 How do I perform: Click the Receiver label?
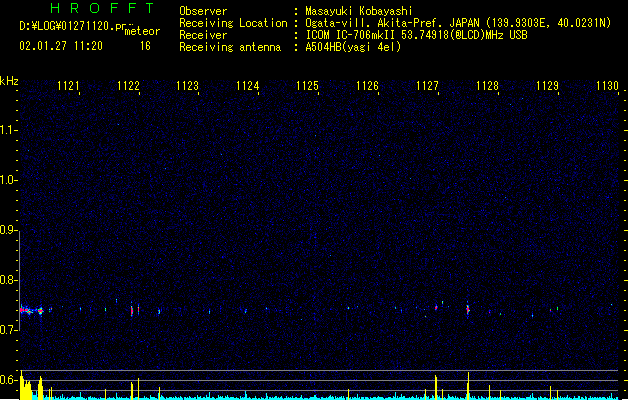pyautogui.click(x=203, y=35)
